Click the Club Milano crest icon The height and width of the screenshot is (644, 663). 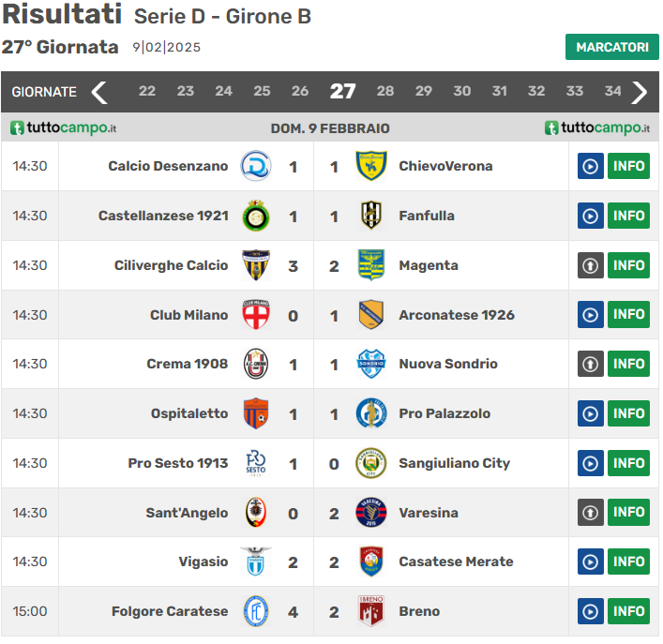[255, 315]
